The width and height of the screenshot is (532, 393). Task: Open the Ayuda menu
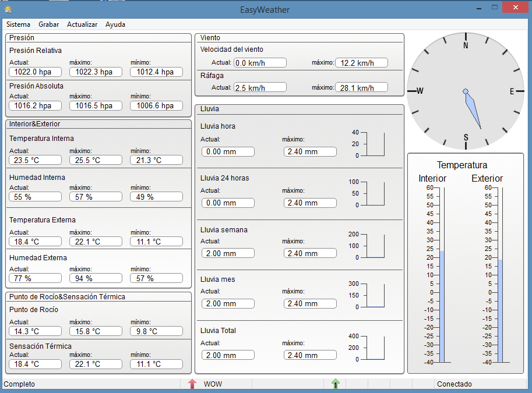click(115, 24)
